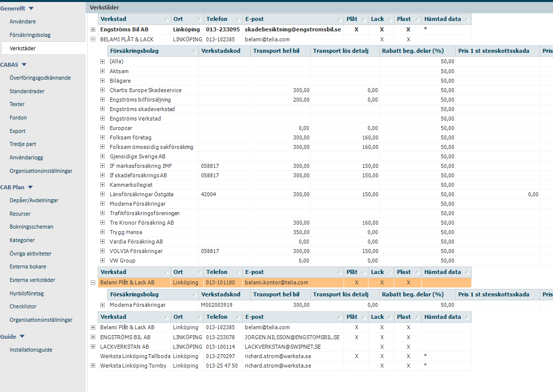The width and height of the screenshot is (553, 392).
Task: Collapse the BELAMI PLÅT & LACK row
Action: click(93, 39)
